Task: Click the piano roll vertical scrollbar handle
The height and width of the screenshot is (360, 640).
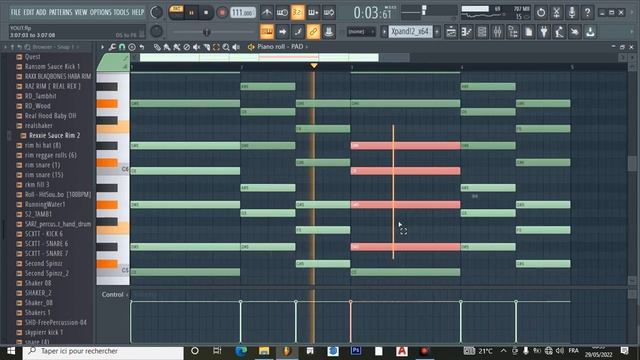Action: coord(632,163)
